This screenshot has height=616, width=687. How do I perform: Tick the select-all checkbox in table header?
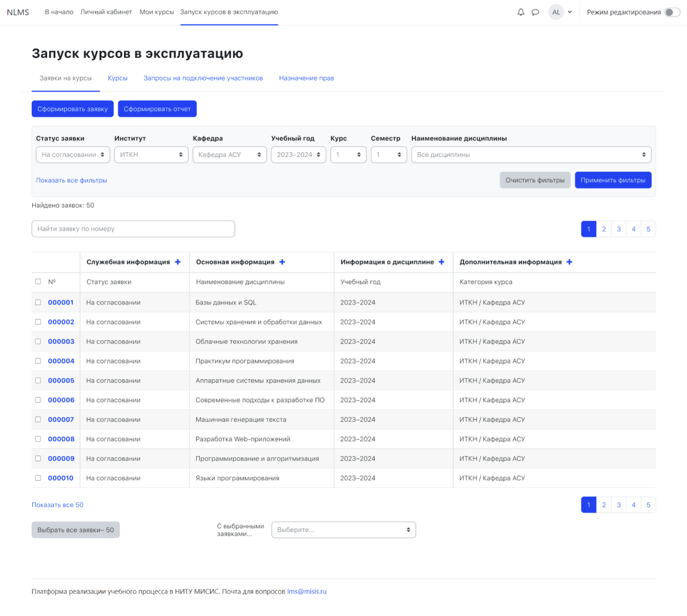tap(38, 282)
